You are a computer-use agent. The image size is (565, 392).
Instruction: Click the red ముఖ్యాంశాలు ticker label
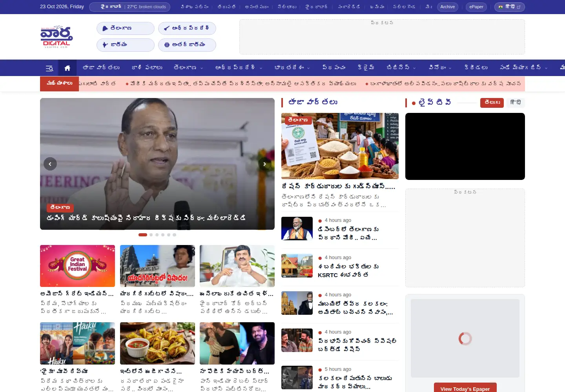(59, 83)
